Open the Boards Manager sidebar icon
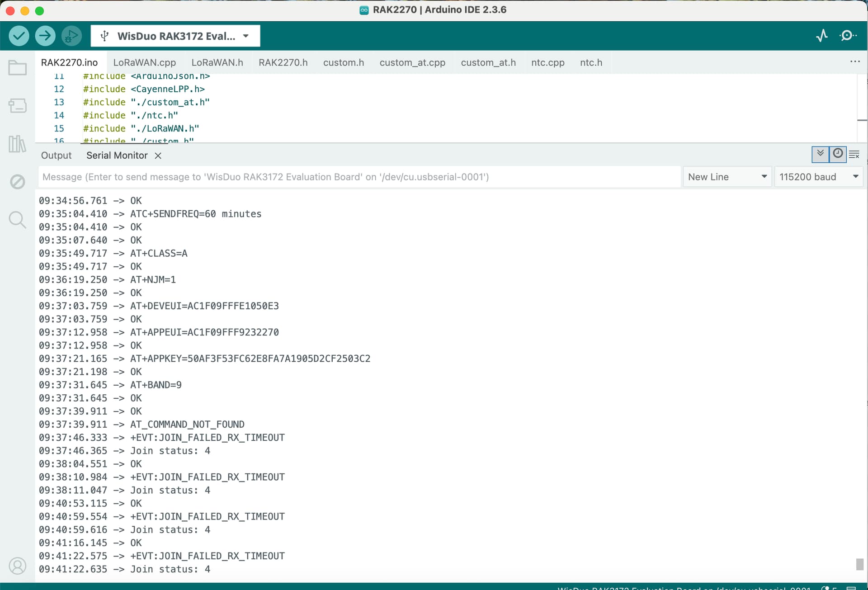 (17, 106)
